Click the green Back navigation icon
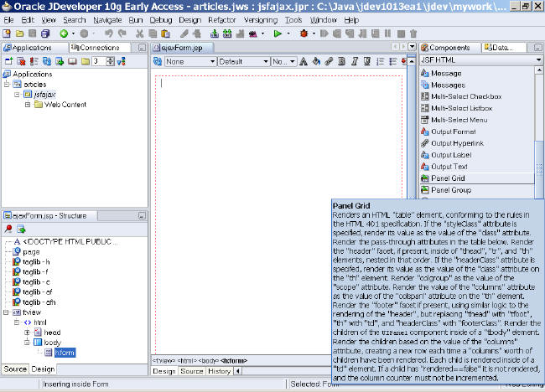The image size is (545, 392). [64, 34]
